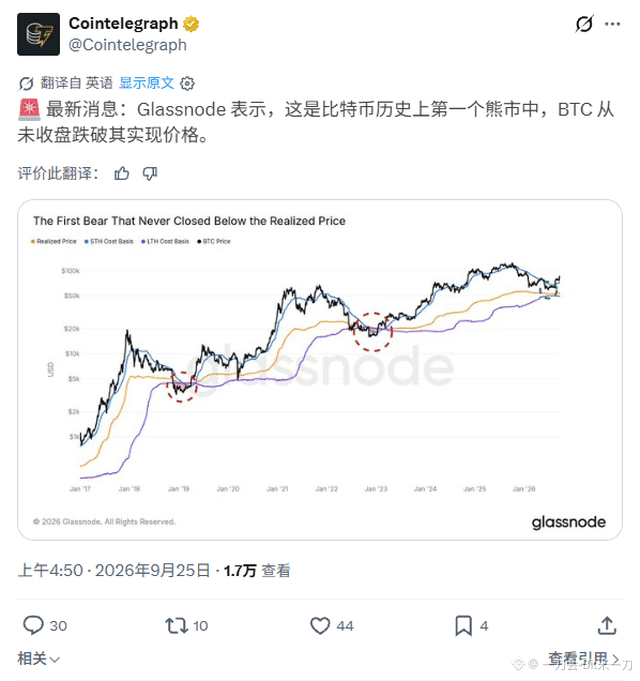
Task: Click the Cointelegraph profile avatar
Action: [38, 34]
